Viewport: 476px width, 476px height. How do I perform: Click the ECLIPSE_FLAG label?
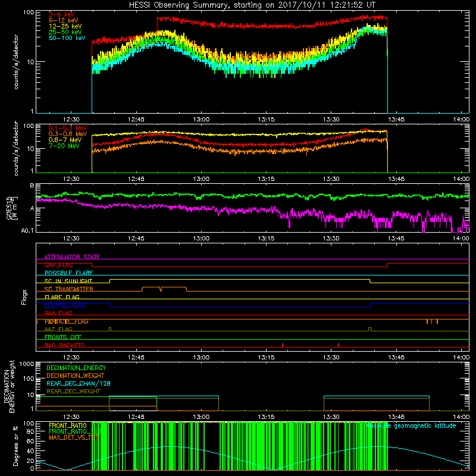point(65,305)
